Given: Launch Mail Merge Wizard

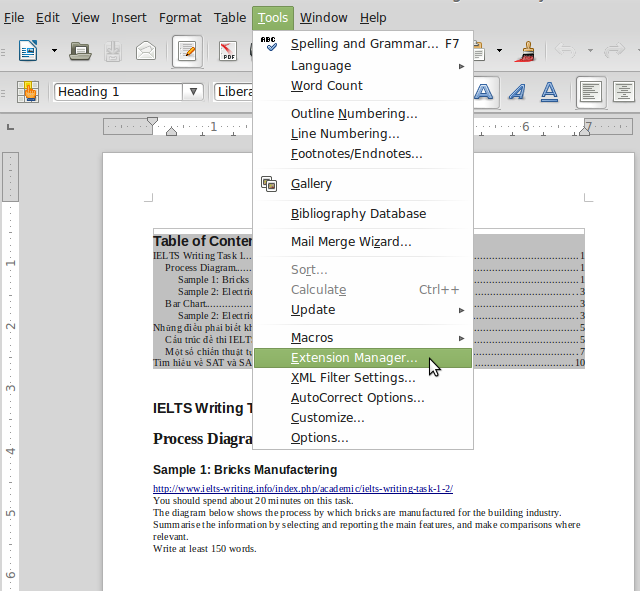Looking at the screenshot, I should coord(363,242).
